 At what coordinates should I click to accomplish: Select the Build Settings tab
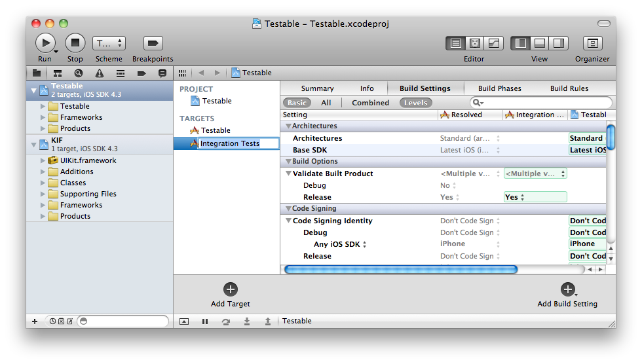tap(425, 88)
